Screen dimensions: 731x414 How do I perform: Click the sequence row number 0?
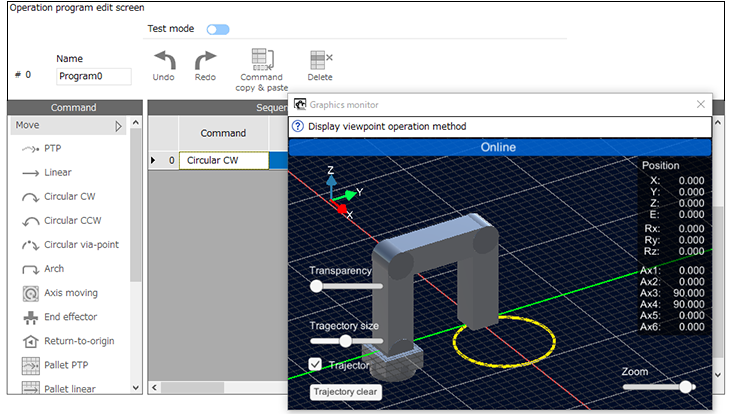(171, 160)
